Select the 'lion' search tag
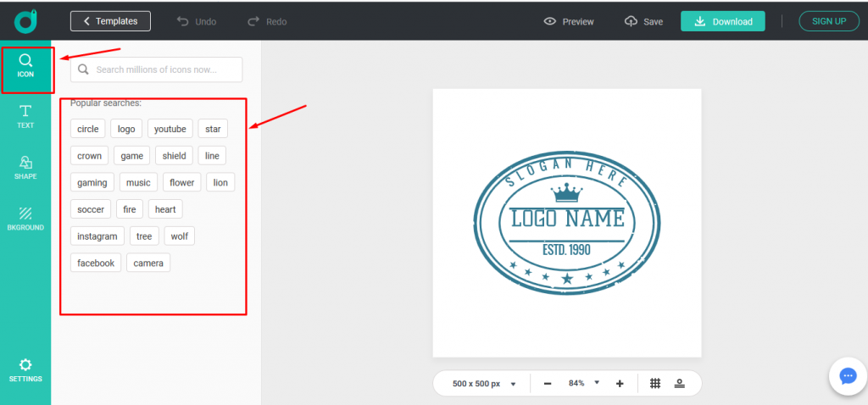 coord(220,182)
